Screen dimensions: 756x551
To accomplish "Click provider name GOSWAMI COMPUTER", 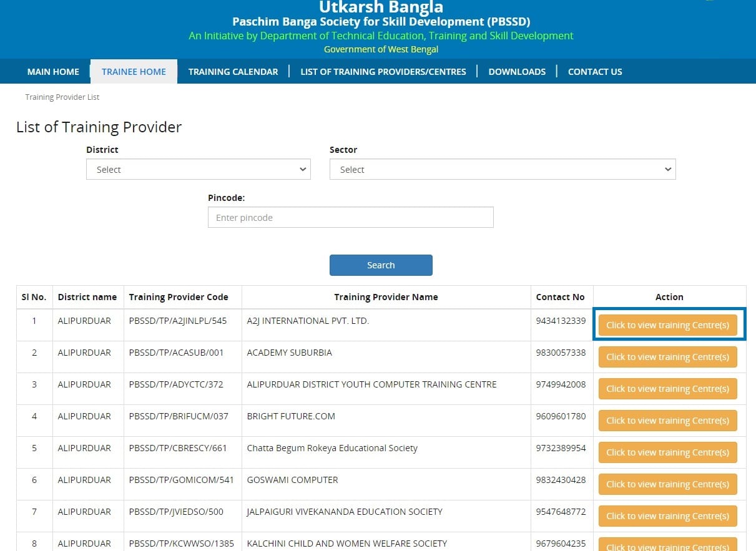I will pyautogui.click(x=292, y=480).
